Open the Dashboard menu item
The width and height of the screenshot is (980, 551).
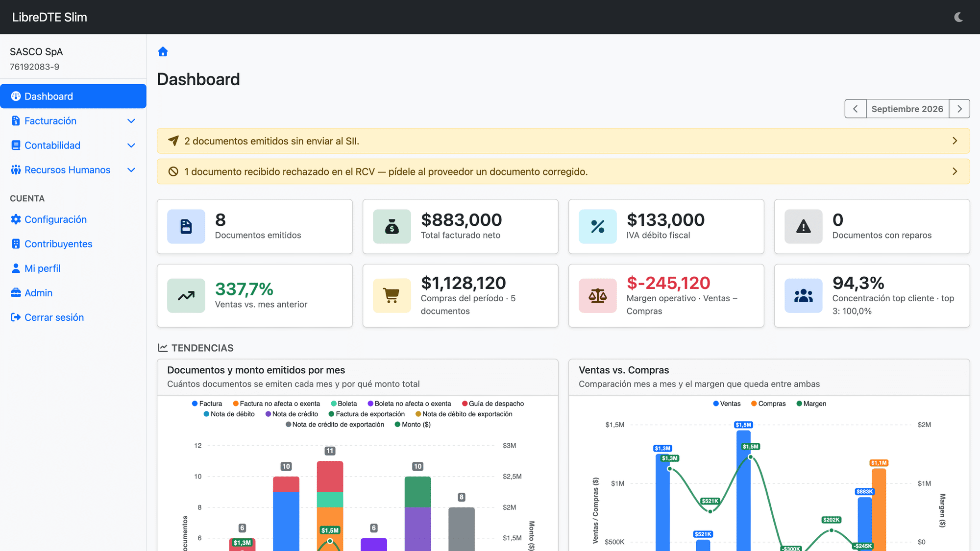click(73, 96)
